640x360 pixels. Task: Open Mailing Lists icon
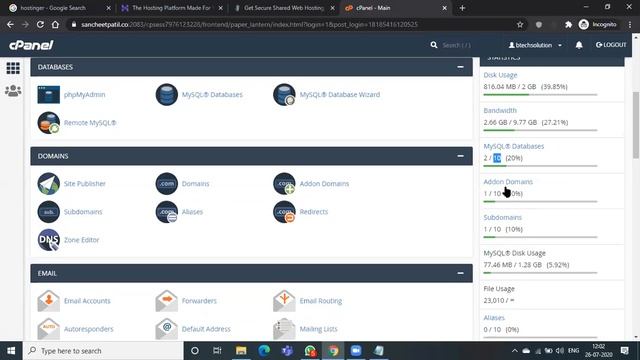coord(284,329)
